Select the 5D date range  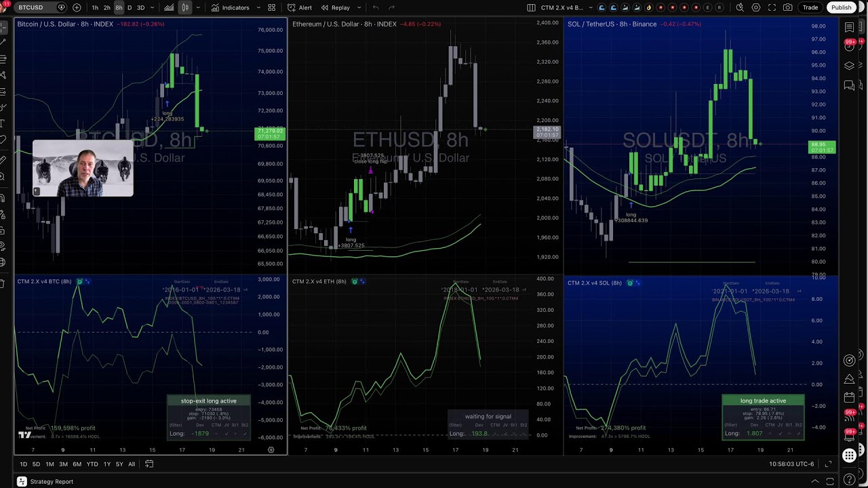click(36, 464)
